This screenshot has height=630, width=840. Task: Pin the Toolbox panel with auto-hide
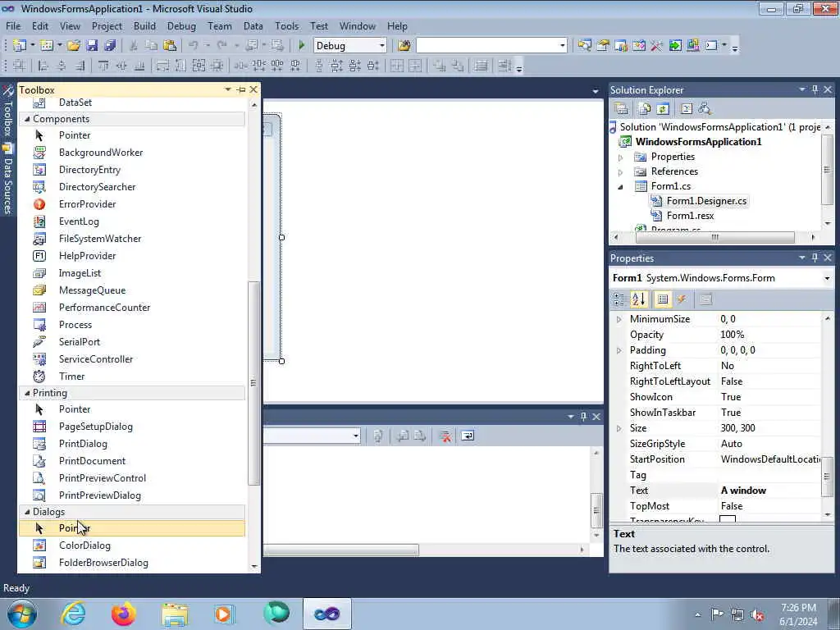pyautogui.click(x=241, y=89)
